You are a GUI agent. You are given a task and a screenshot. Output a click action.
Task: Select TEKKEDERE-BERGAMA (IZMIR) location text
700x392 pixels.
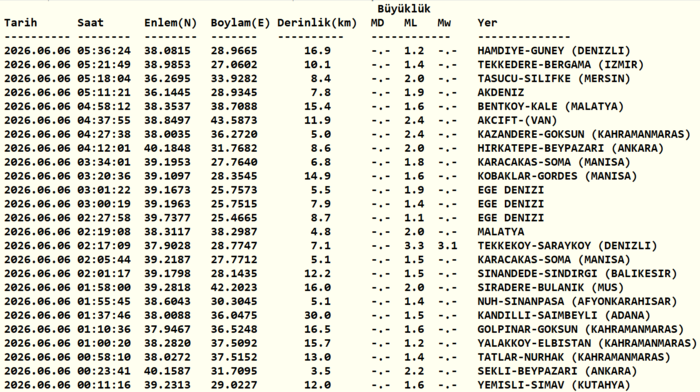pyautogui.click(x=560, y=65)
